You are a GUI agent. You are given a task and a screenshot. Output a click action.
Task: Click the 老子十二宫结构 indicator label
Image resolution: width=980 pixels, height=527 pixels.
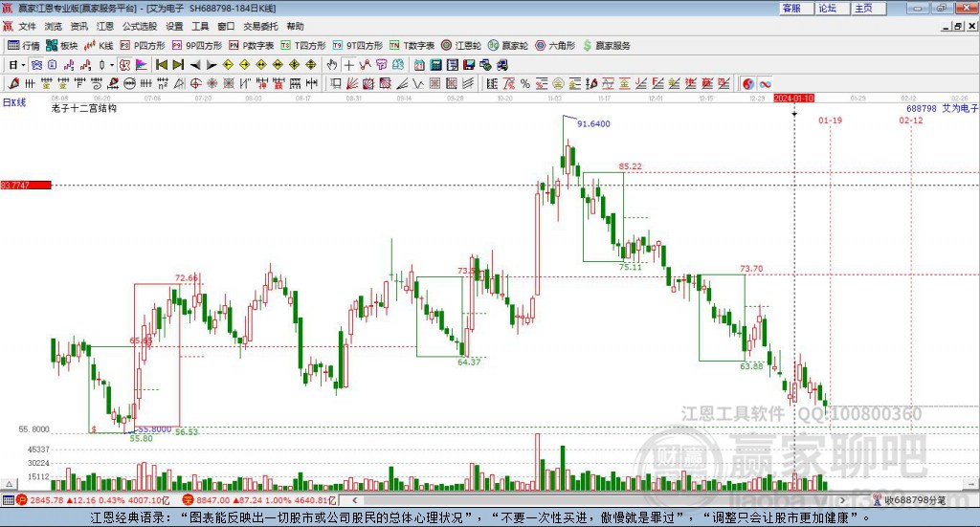(x=84, y=108)
